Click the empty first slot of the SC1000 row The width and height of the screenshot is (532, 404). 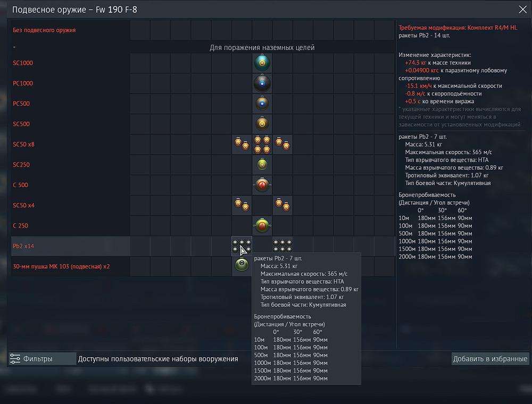(140, 63)
